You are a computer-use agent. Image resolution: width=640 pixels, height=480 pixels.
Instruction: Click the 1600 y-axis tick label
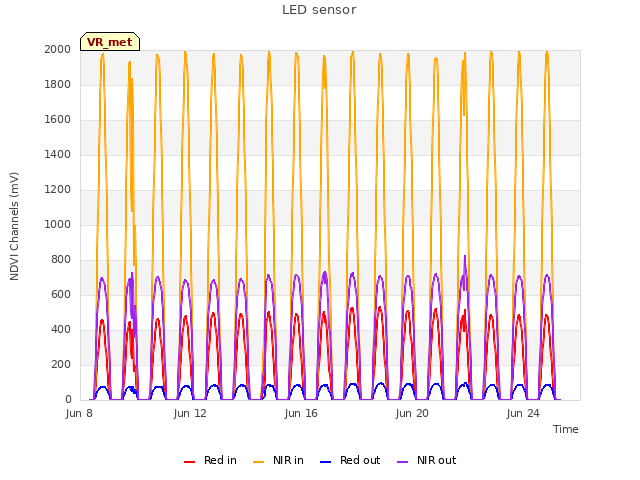(x=58, y=120)
